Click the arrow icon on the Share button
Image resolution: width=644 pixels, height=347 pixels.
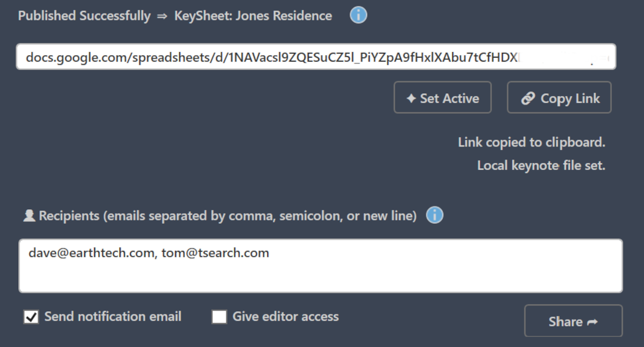click(x=592, y=322)
